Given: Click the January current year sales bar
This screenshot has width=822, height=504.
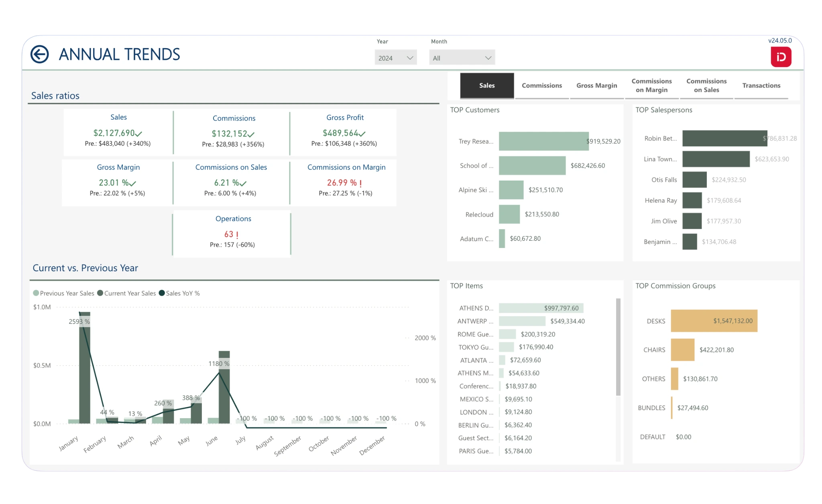Looking at the screenshot, I should pos(85,373).
